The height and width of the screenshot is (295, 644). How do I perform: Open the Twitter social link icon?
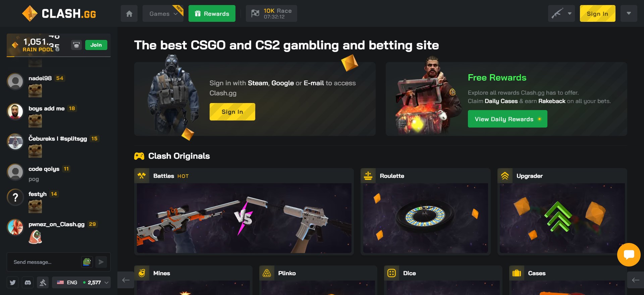(13, 283)
